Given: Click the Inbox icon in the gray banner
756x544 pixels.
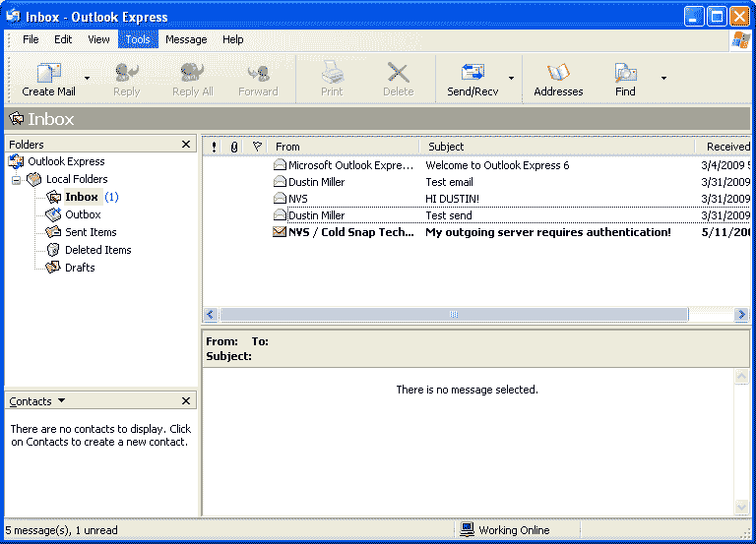Looking at the screenshot, I should pos(17,118).
